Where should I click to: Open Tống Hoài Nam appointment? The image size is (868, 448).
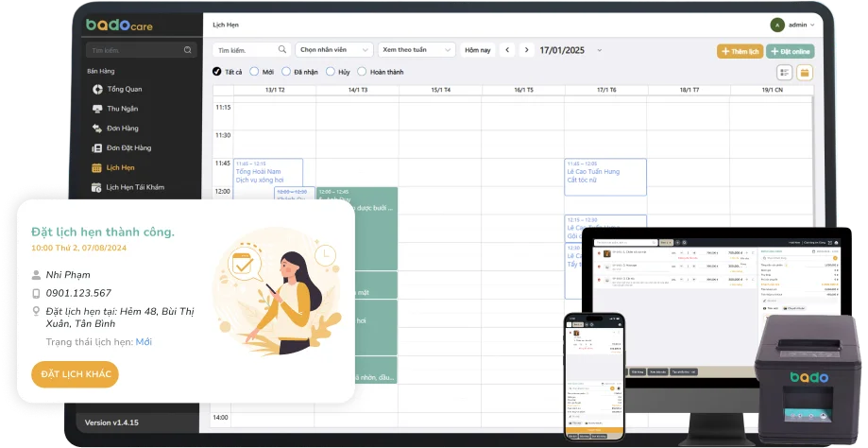[268, 172]
